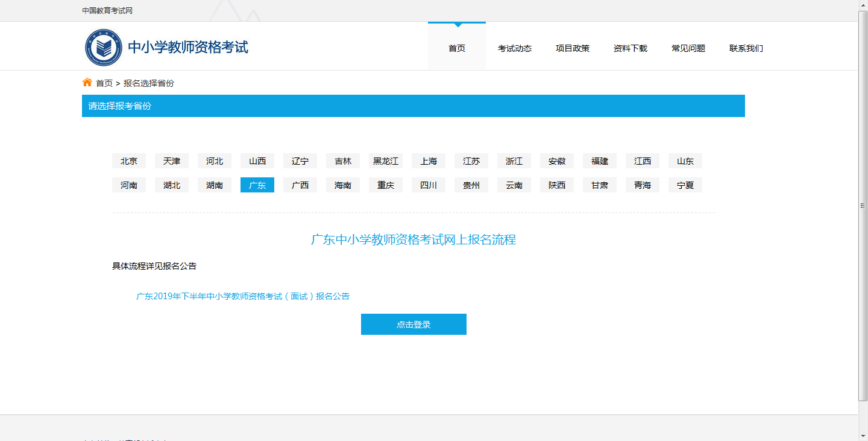Select the 青海 province button

click(x=643, y=185)
